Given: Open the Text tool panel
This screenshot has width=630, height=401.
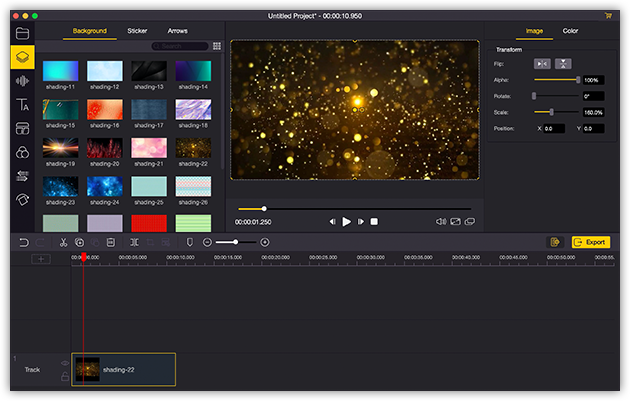Looking at the screenshot, I should 22,105.
